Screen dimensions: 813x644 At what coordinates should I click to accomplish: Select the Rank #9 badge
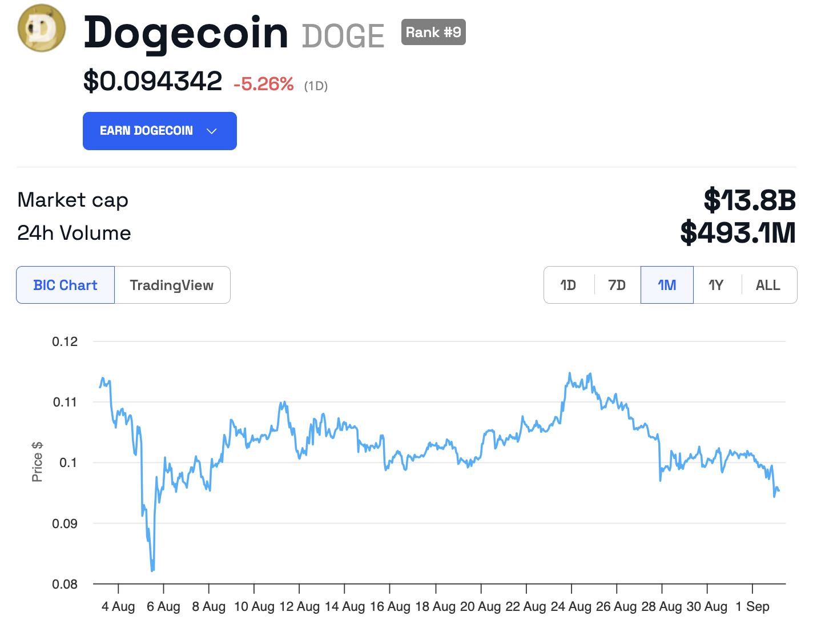433,32
